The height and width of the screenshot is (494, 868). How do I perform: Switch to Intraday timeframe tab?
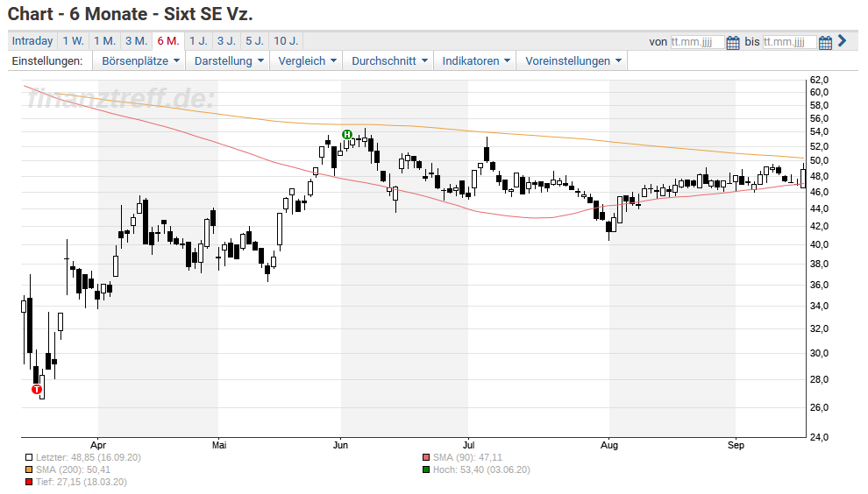click(x=32, y=41)
